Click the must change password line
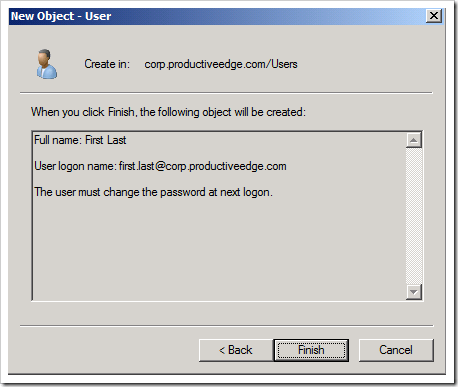458x387 pixels. [154, 192]
